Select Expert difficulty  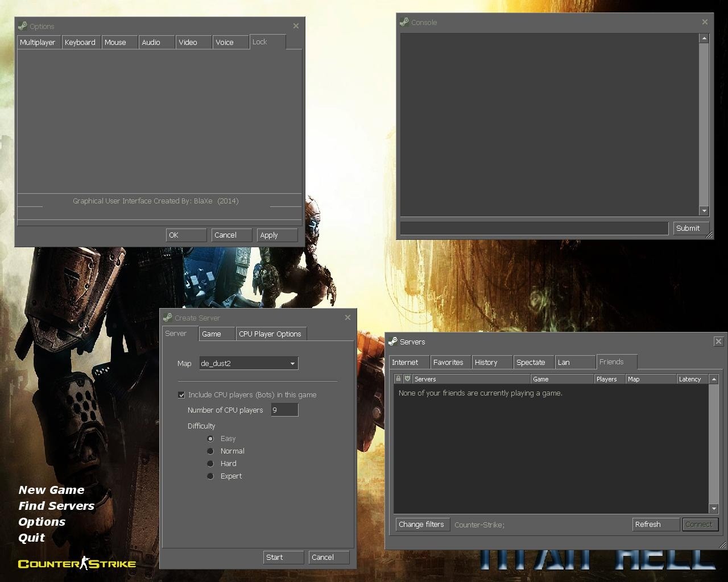pos(210,476)
